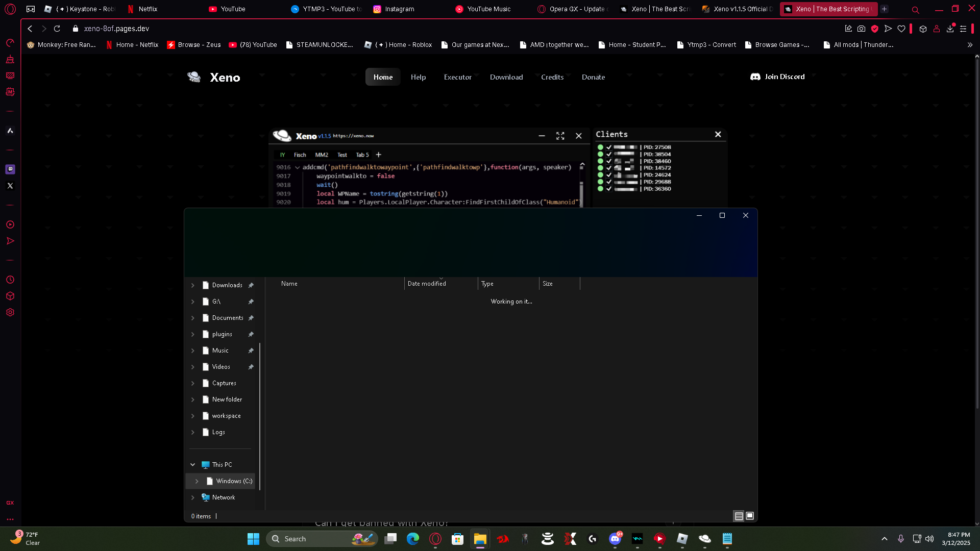The image size is (980, 551).
Task: Open the Monkey: Free Random bookmark
Action: pyautogui.click(x=62, y=45)
